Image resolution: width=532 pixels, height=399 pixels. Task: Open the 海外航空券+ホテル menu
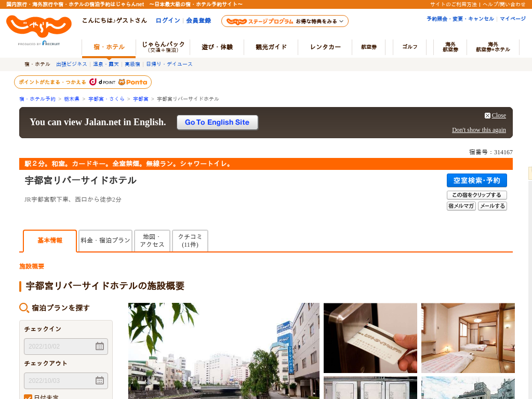(493, 47)
